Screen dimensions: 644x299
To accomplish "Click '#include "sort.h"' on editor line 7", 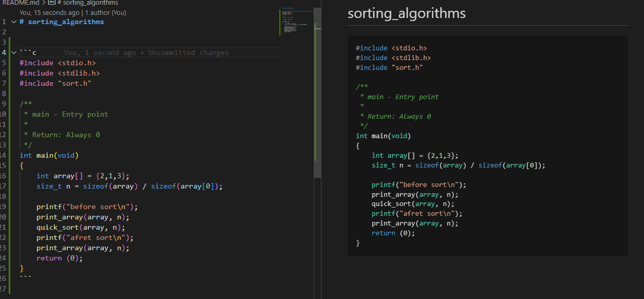I will (x=55, y=84).
